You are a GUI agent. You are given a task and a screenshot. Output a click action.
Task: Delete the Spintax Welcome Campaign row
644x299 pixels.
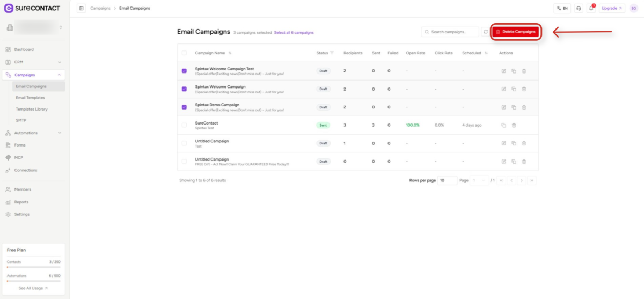tap(524, 89)
